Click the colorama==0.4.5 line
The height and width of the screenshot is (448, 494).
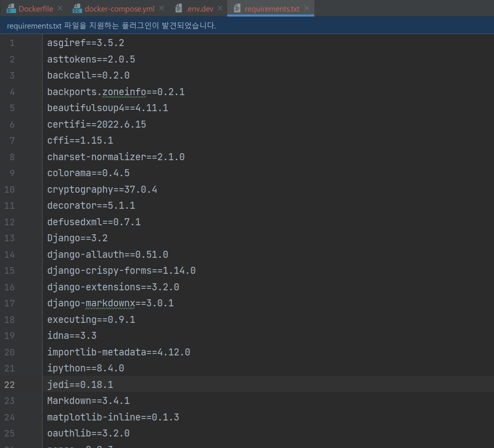pos(88,173)
